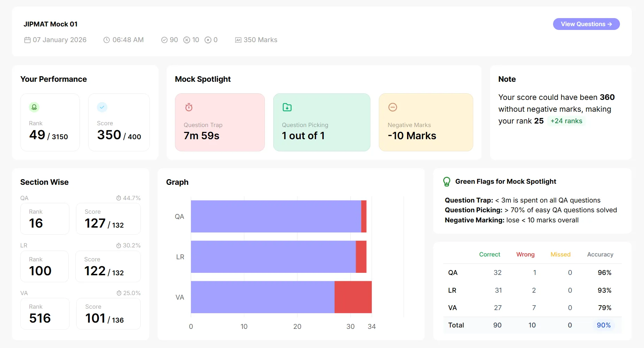
Task: Click the Correct column header
Action: [490, 254]
